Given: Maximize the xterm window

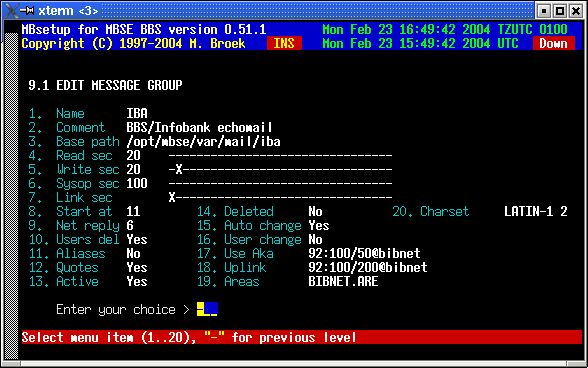Looking at the screenshot, I should click(x=560, y=11).
